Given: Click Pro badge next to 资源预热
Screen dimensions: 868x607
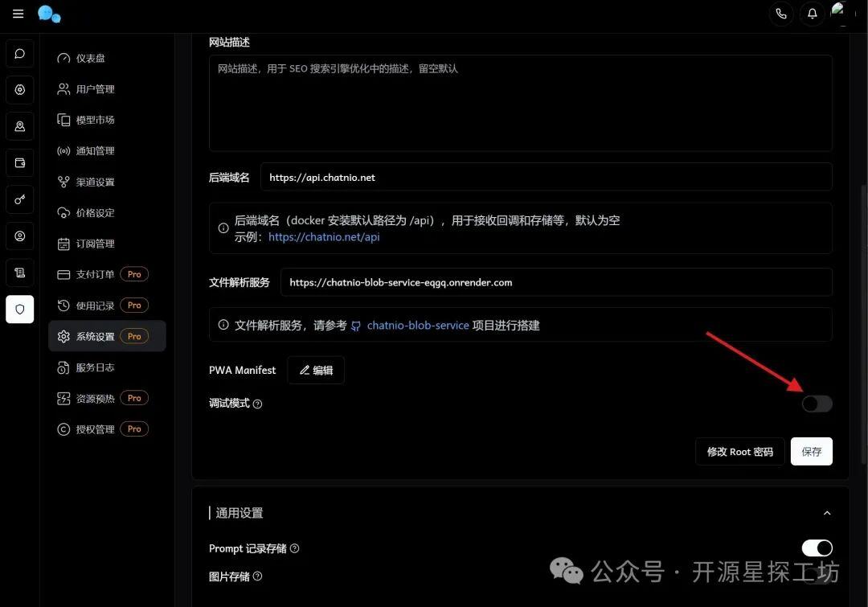Looking at the screenshot, I should tap(134, 398).
